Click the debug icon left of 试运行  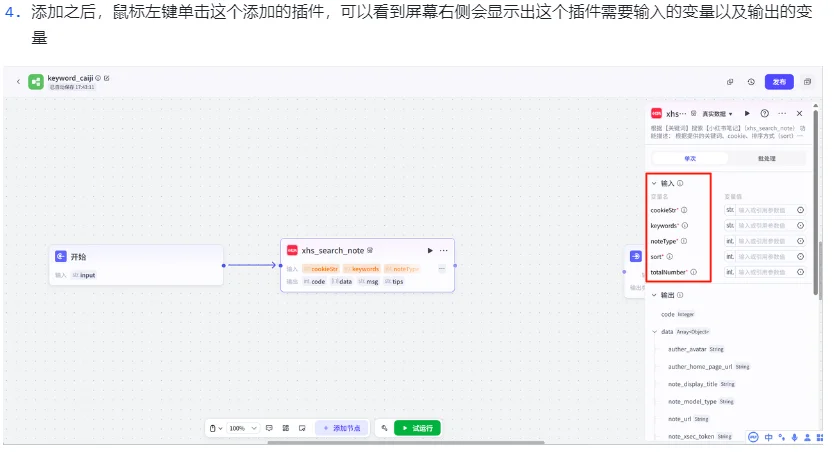click(x=384, y=428)
